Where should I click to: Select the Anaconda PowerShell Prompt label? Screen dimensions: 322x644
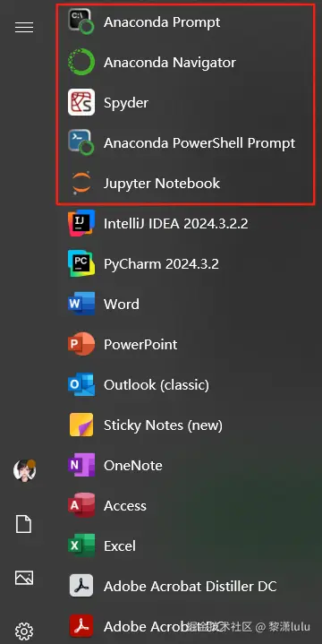pos(199,143)
